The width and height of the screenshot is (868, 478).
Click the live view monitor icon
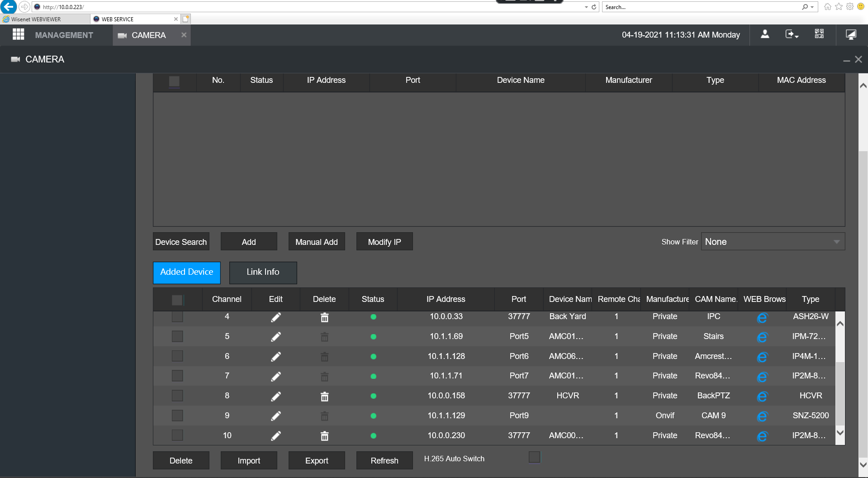851,34
